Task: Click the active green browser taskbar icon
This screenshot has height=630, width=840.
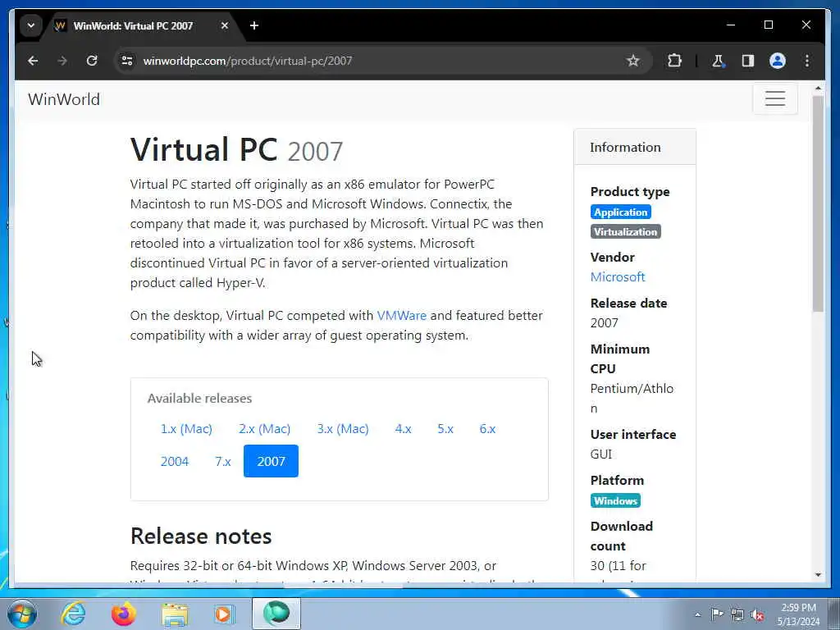Action: (276, 614)
